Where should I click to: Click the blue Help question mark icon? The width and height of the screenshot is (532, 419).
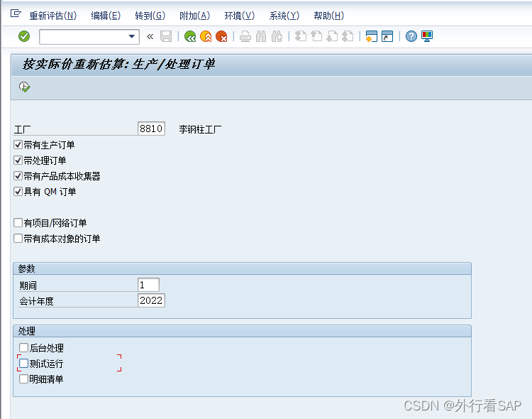pos(411,36)
